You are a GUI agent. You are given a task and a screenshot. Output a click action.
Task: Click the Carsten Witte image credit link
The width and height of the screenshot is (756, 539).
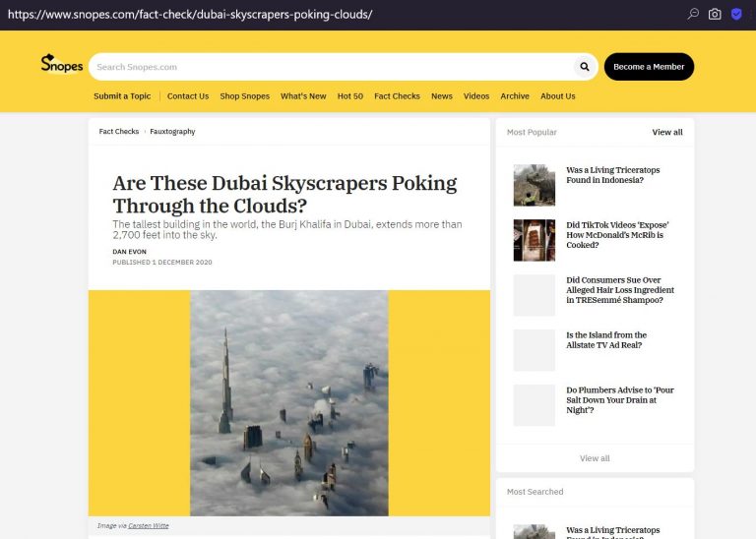pos(149,525)
